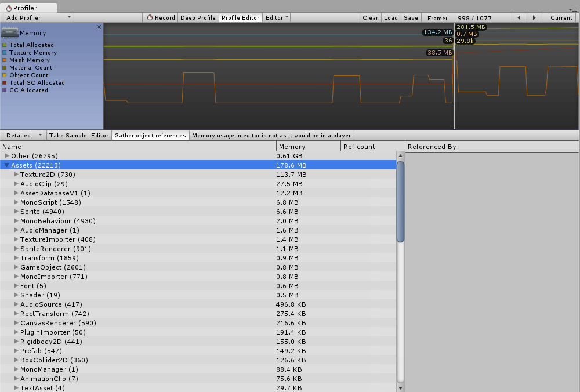The width and height of the screenshot is (580, 392).
Task: Expand the Other (26295) group
Action: point(6,155)
